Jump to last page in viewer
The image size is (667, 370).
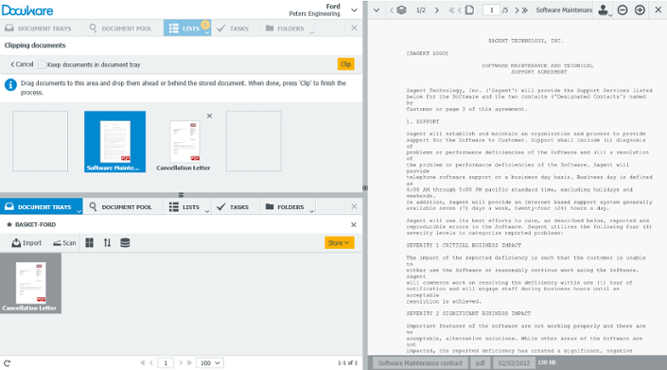point(525,10)
